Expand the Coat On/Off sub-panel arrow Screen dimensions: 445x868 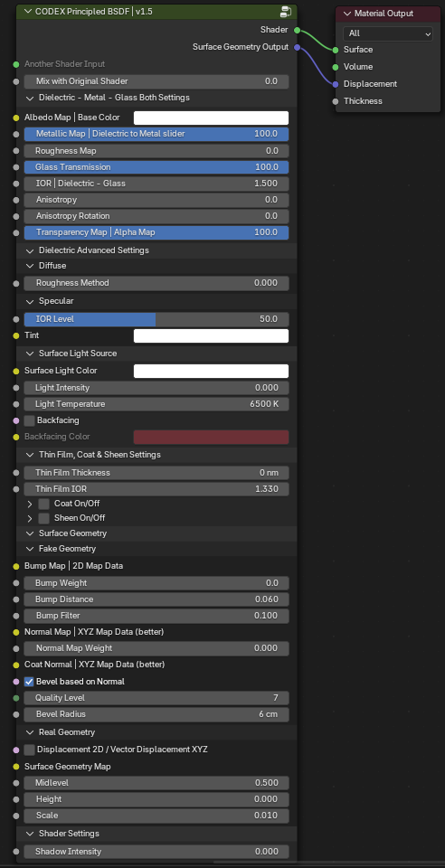[x=29, y=504]
